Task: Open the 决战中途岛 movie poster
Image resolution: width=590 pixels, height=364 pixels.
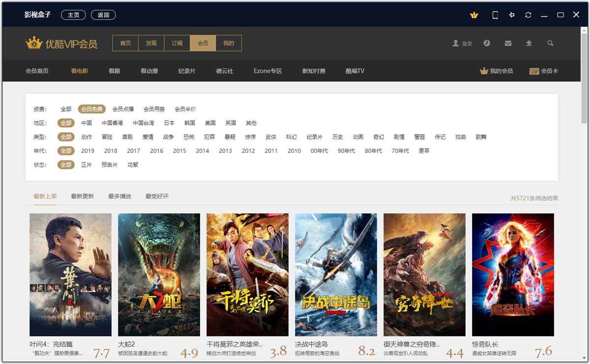Action: point(336,275)
